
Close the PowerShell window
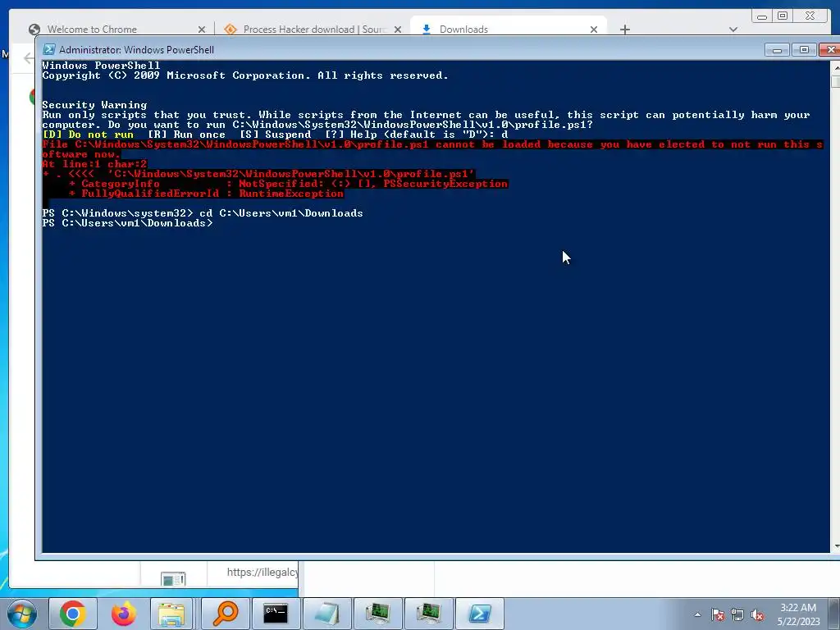pyautogui.click(x=830, y=50)
